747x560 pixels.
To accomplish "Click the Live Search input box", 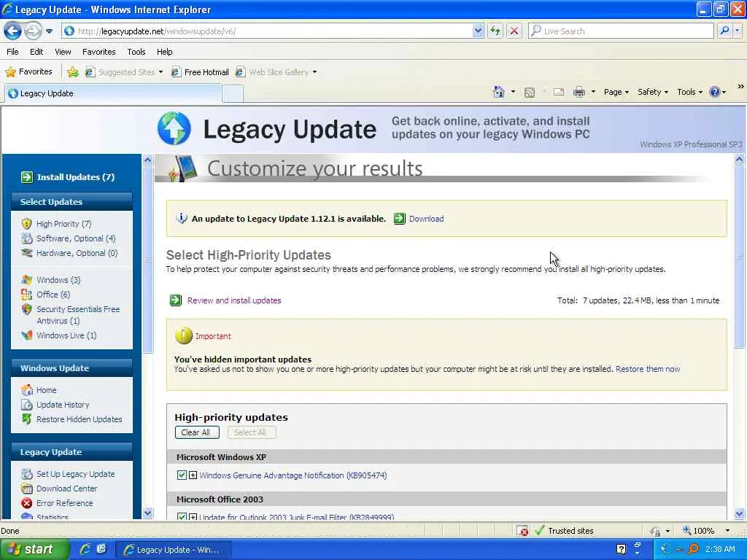I will coord(621,31).
